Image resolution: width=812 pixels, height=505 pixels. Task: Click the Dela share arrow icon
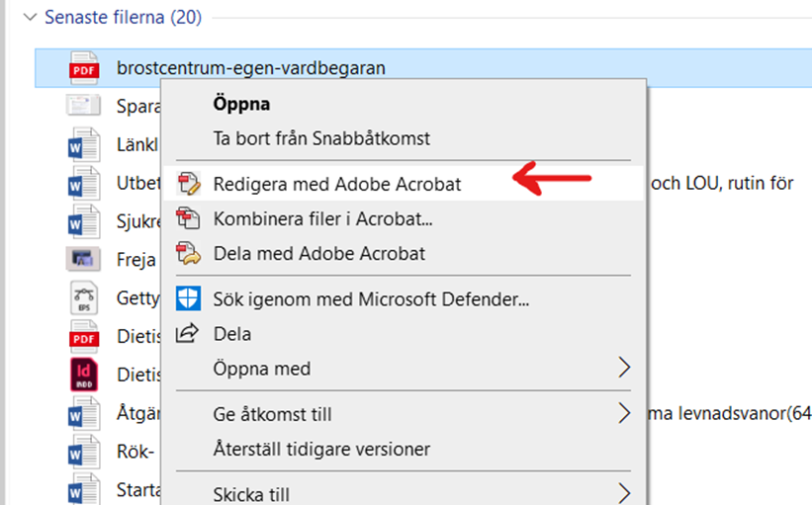(x=187, y=333)
